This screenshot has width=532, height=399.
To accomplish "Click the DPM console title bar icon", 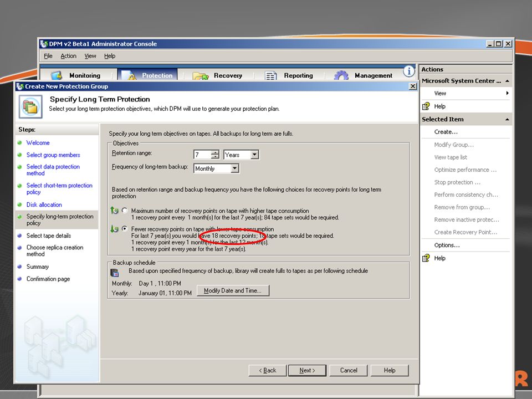I will coord(44,44).
